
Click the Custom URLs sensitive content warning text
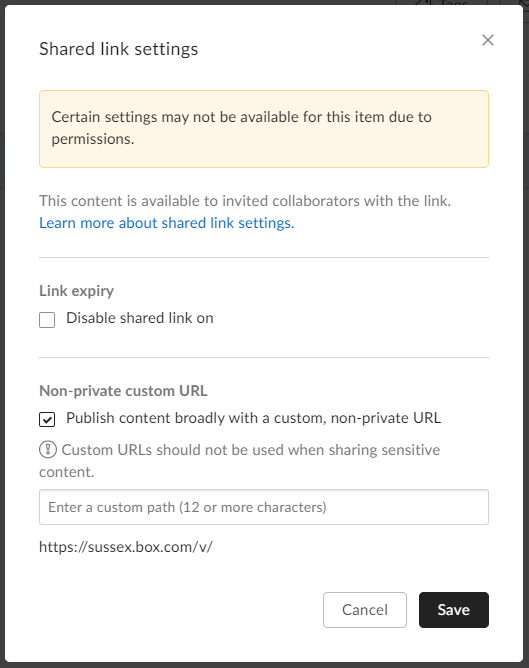(x=240, y=461)
